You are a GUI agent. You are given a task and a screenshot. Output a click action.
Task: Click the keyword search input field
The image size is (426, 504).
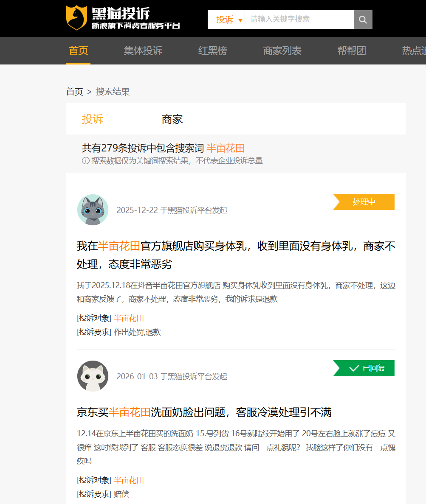coord(299,20)
